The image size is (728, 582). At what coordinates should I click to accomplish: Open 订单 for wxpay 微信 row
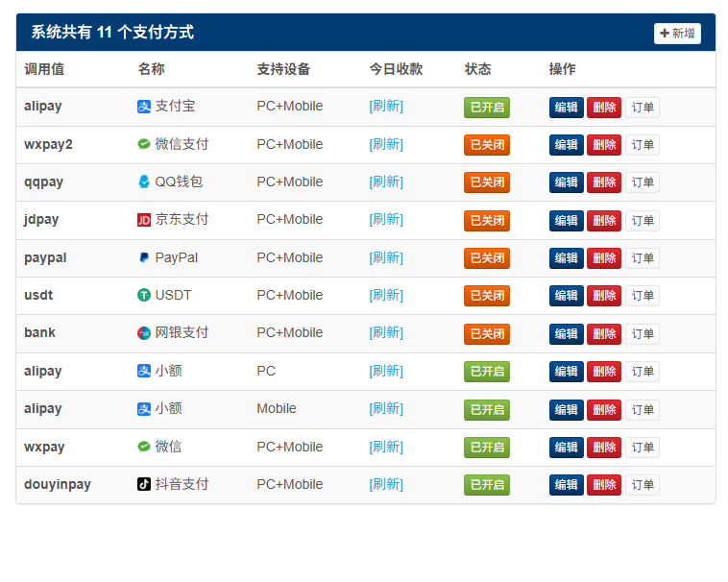643,448
